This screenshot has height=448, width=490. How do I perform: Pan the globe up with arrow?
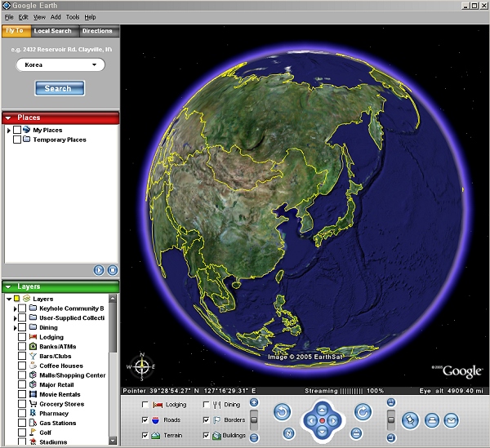pyautogui.click(x=323, y=410)
